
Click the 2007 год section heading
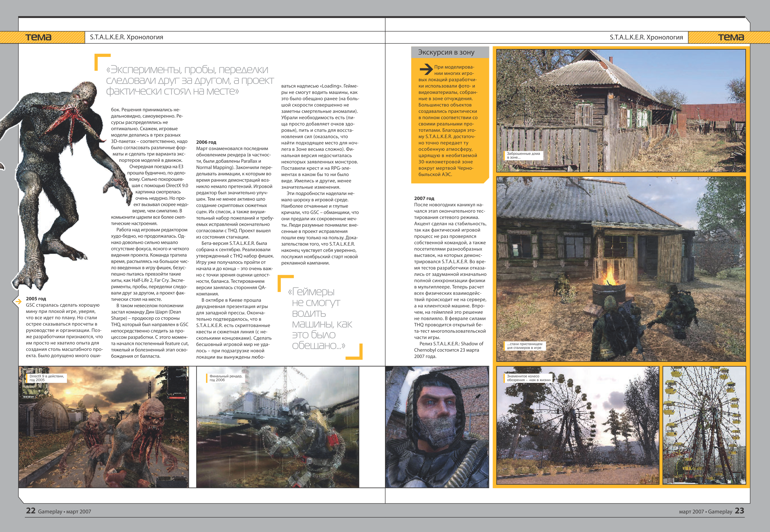424,198
